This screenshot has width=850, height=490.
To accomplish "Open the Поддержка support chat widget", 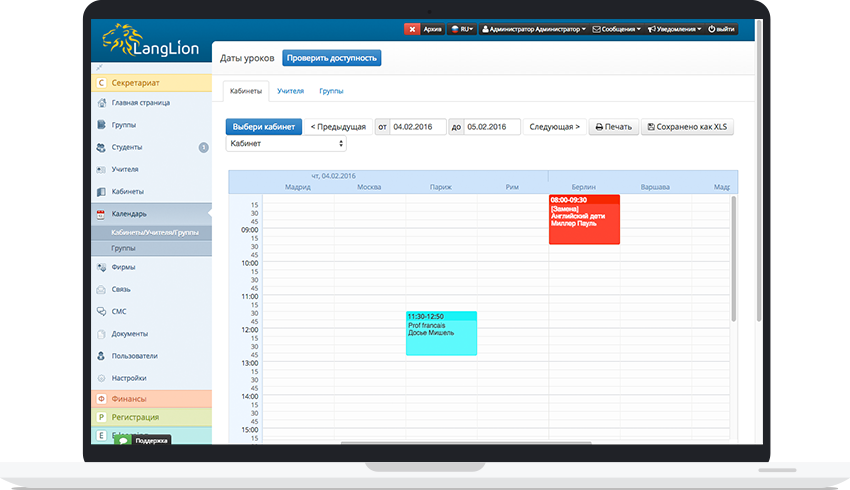I will 143,440.
